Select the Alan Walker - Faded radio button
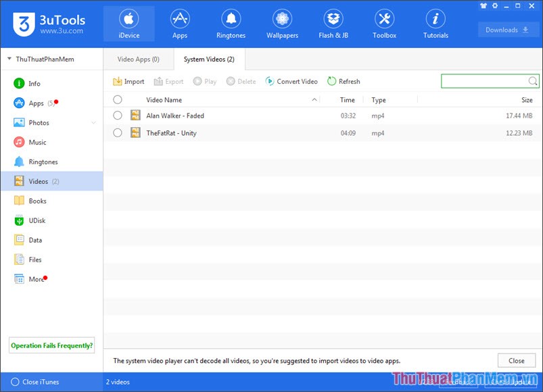The image size is (543, 392). tap(118, 116)
